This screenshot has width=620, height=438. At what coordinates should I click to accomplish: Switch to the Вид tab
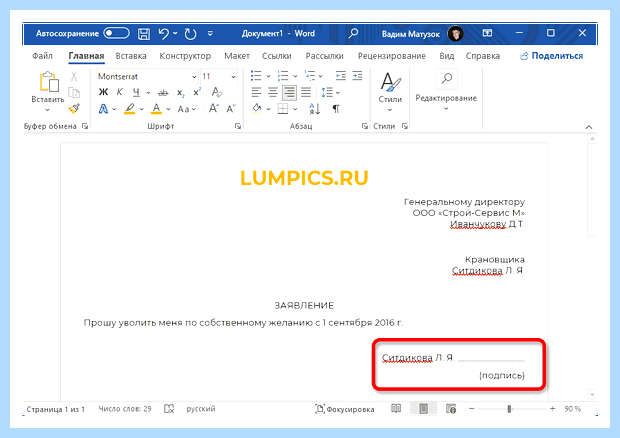click(446, 56)
